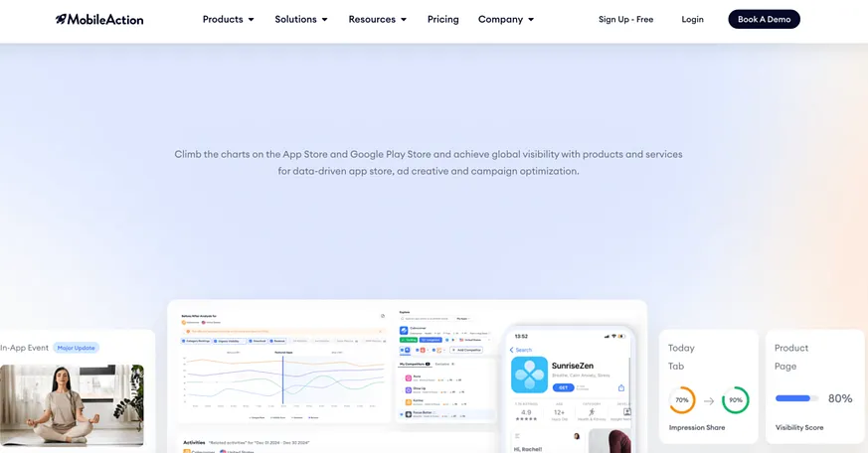
Task: Click Sign Up - Free link
Action: point(625,19)
